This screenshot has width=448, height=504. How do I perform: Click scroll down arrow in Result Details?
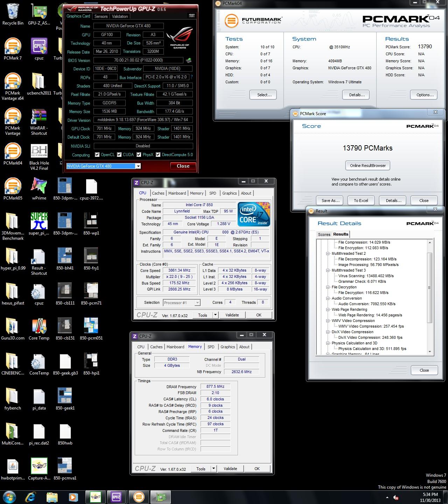click(430, 352)
